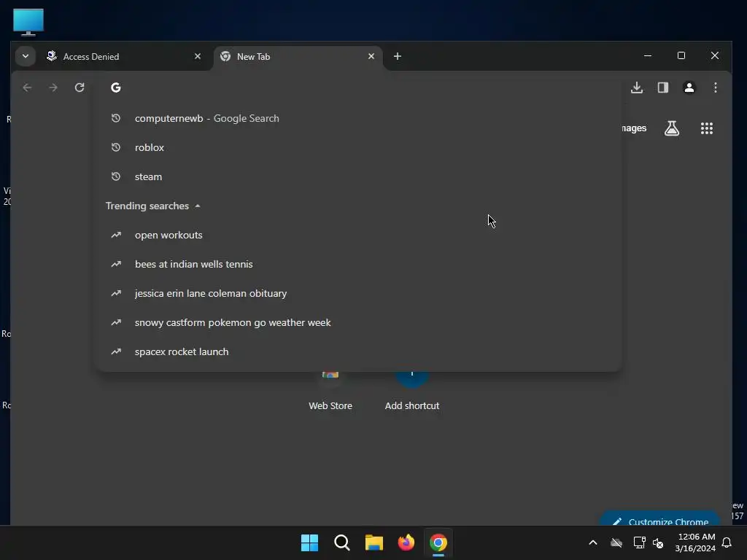This screenshot has height=560, width=747.
Task: Click Add shortcut button
Action: click(412, 392)
